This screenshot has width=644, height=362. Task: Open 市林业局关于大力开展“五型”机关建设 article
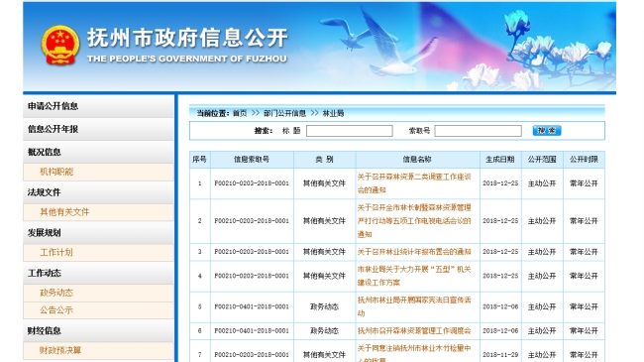pyautogui.click(x=414, y=276)
